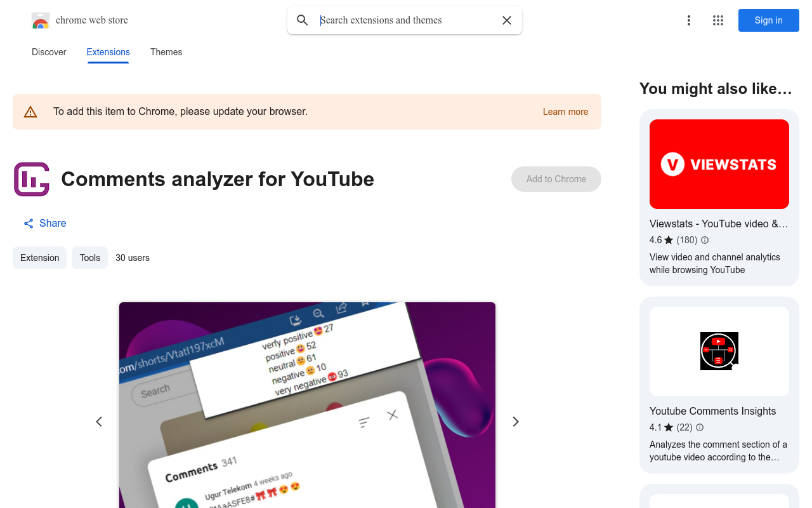Open the Themes tab
This screenshot has width=812, height=508.
tap(166, 52)
